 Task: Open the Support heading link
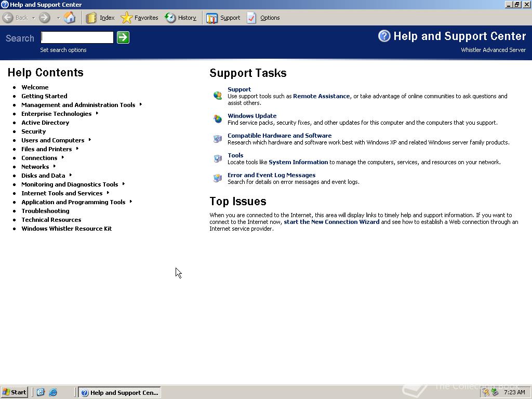coord(239,89)
